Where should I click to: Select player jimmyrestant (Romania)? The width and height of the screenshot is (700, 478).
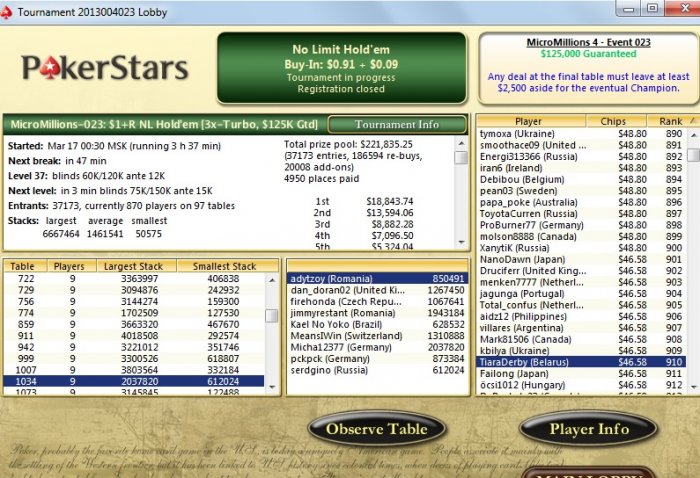coord(377,313)
